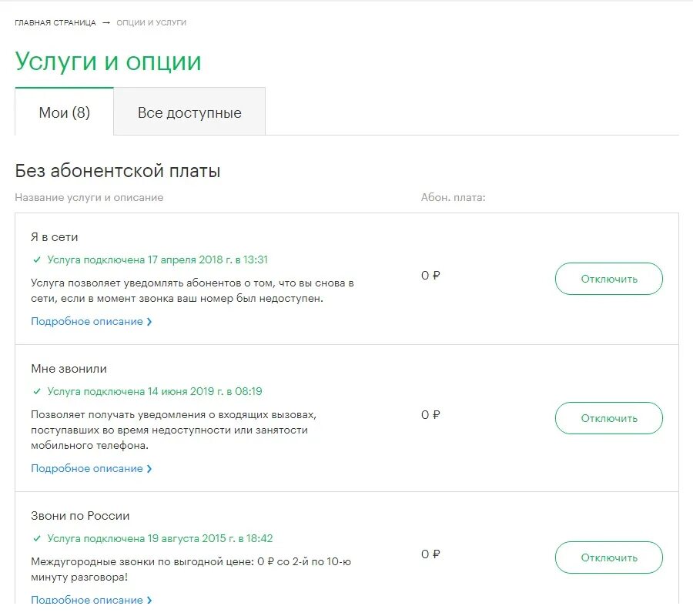This screenshot has height=616, width=693.
Task: Disable the Звони по России service
Action: click(x=608, y=557)
